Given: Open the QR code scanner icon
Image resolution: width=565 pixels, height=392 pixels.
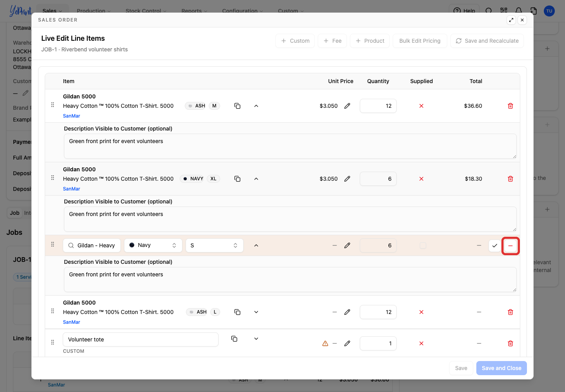Looking at the screenshot, I should click(504, 11).
